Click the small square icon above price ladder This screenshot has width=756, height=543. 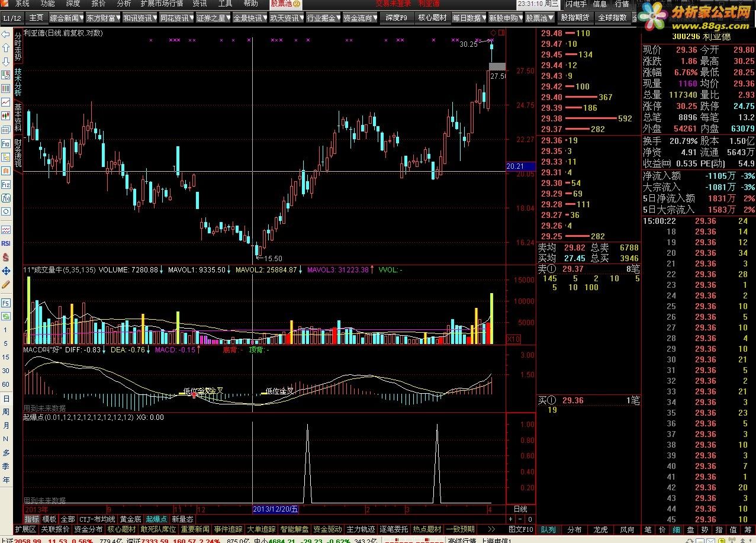tap(501, 32)
